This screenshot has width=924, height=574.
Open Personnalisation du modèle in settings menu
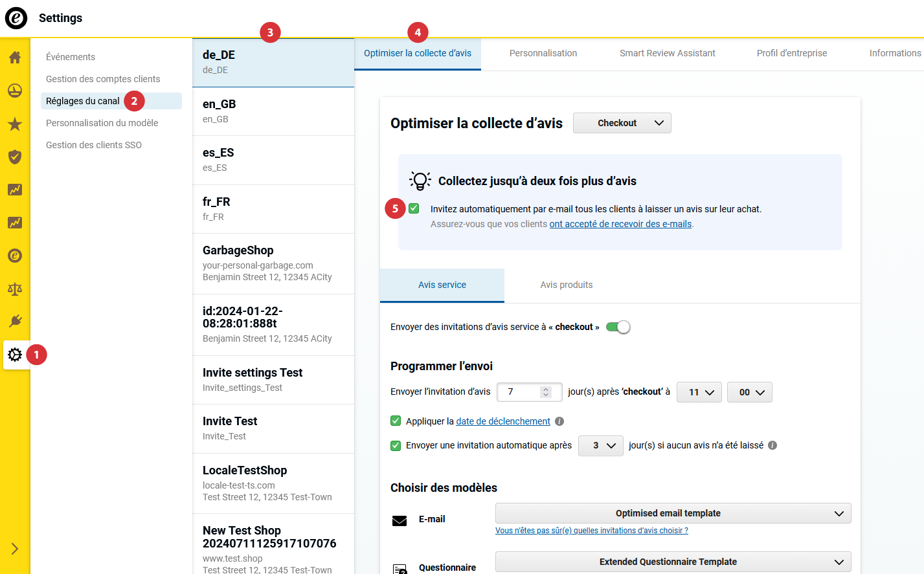tap(102, 123)
